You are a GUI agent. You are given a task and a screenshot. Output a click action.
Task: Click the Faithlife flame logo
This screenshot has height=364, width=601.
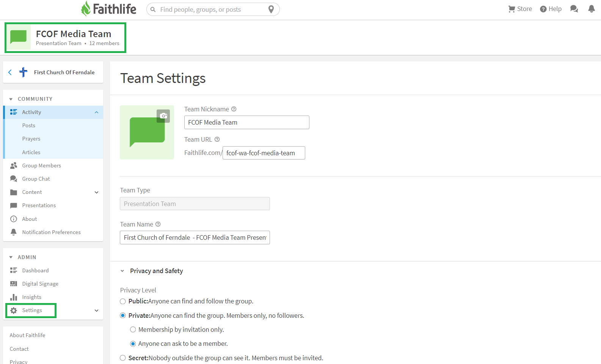86,9
